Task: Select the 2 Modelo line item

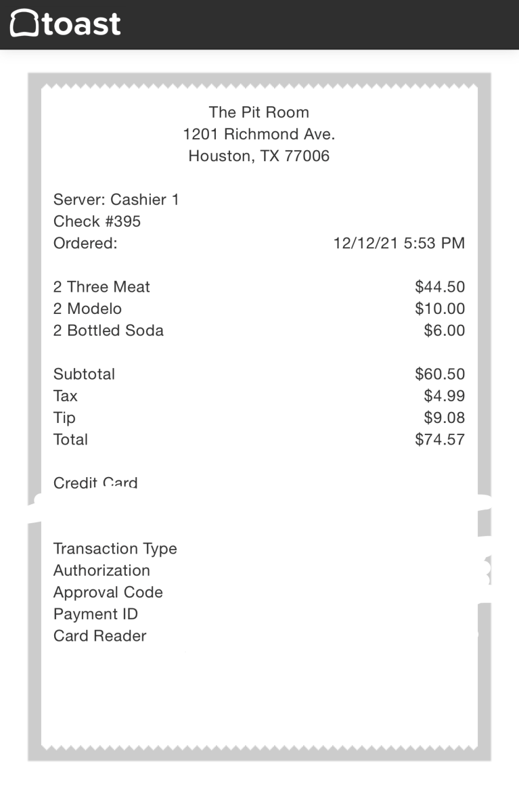Action: [87, 309]
